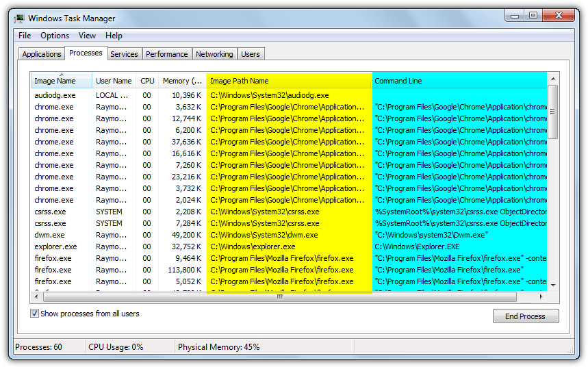588x367 pixels.
Task: Select chrome.exe using 37,636 K memory
Action: (x=289, y=142)
